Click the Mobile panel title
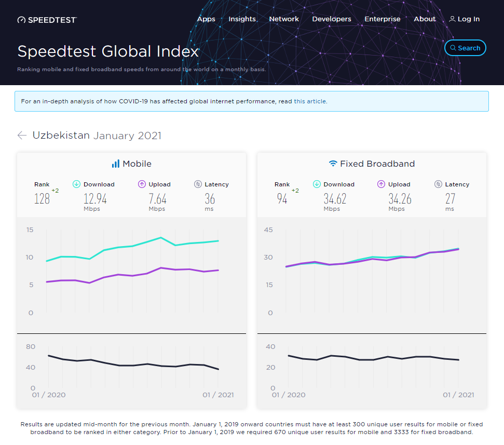The width and height of the screenshot is (504, 445). tap(137, 164)
